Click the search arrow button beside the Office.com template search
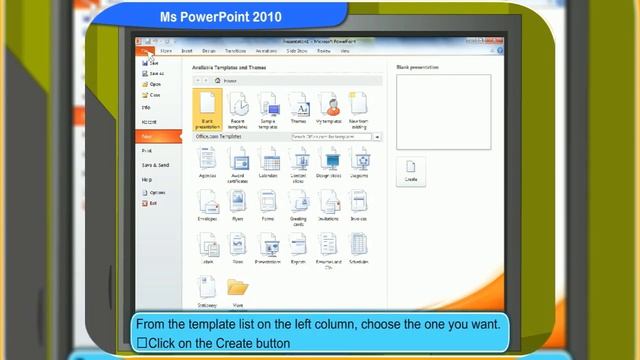This screenshot has width=640, height=360. 377,137
